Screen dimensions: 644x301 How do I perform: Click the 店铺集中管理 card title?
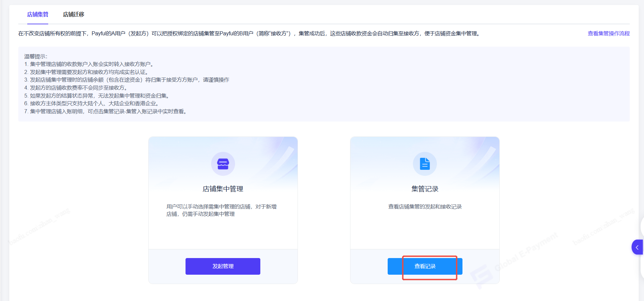tap(223, 189)
